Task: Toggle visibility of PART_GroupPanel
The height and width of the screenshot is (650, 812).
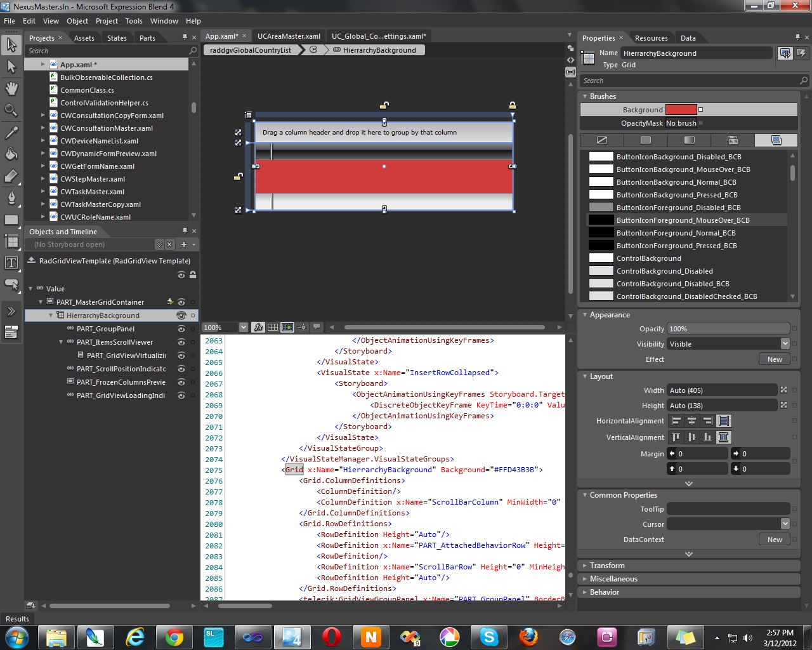Action: pos(181,329)
